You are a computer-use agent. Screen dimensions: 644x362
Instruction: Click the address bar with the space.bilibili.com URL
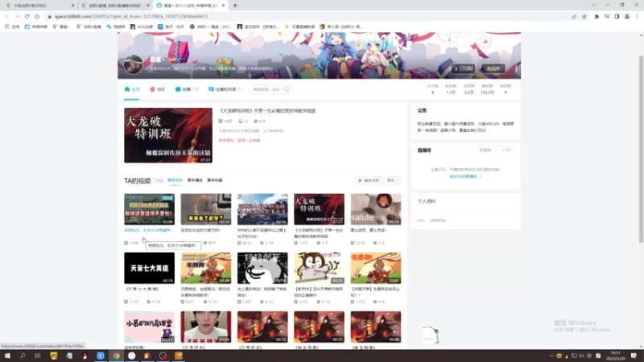(x=308, y=16)
